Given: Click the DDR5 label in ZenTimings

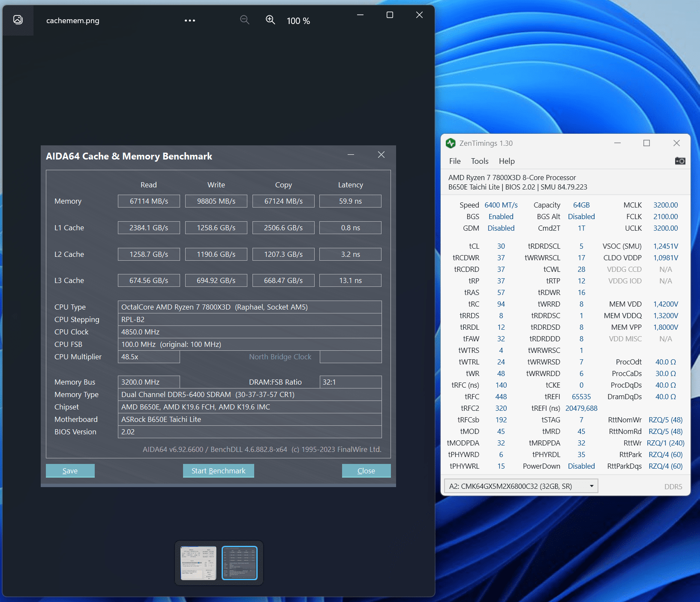Looking at the screenshot, I should [x=673, y=487].
